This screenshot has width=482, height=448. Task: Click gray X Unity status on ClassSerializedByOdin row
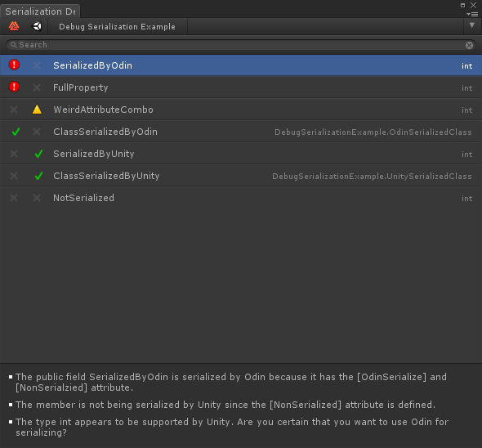click(x=37, y=132)
